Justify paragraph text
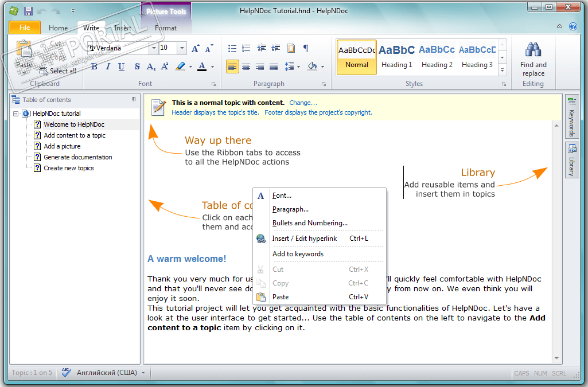The image size is (588, 387). [274, 67]
